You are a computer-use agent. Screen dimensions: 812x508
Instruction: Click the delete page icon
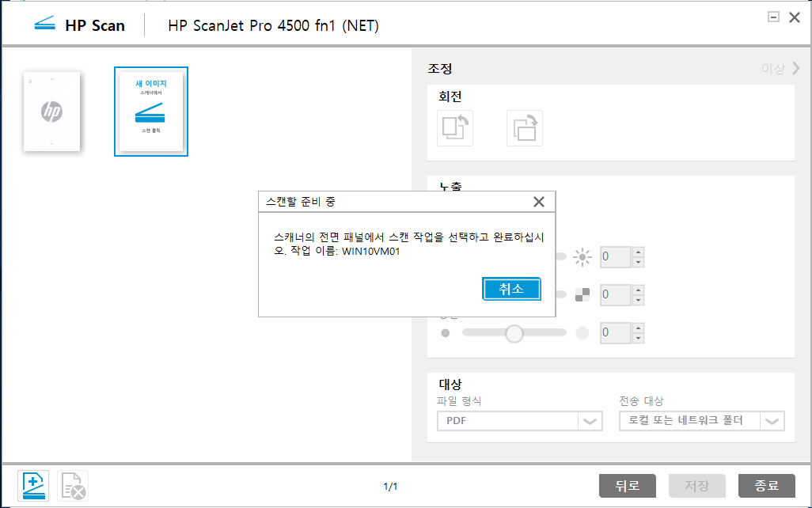click(x=73, y=484)
